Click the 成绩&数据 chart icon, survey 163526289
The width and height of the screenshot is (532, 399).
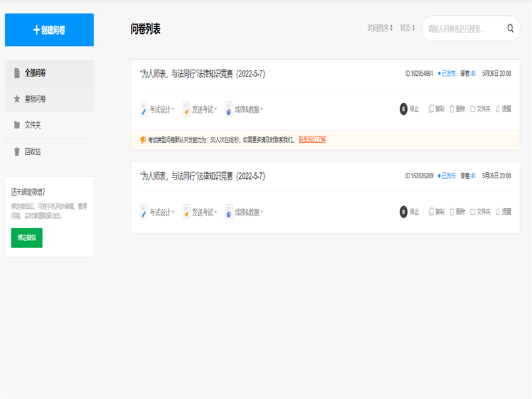229,212
